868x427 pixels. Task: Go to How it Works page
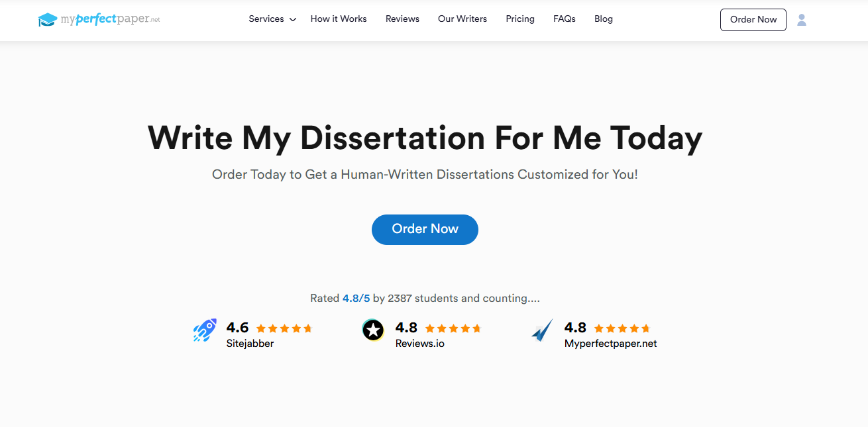(339, 19)
